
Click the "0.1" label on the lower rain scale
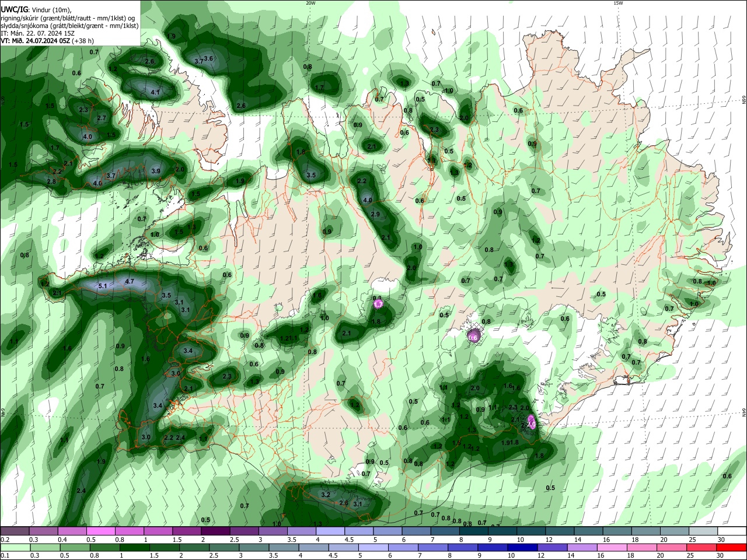[4, 555]
